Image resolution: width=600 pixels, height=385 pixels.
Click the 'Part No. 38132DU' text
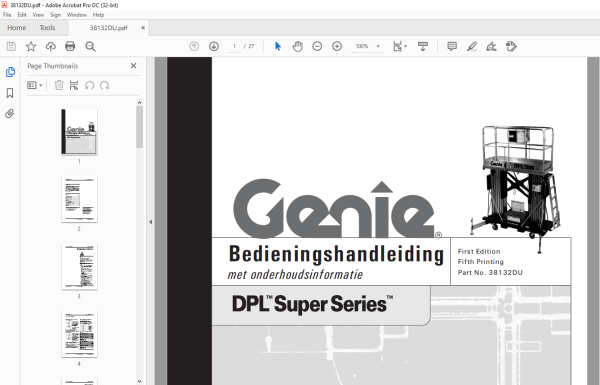[490, 272]
